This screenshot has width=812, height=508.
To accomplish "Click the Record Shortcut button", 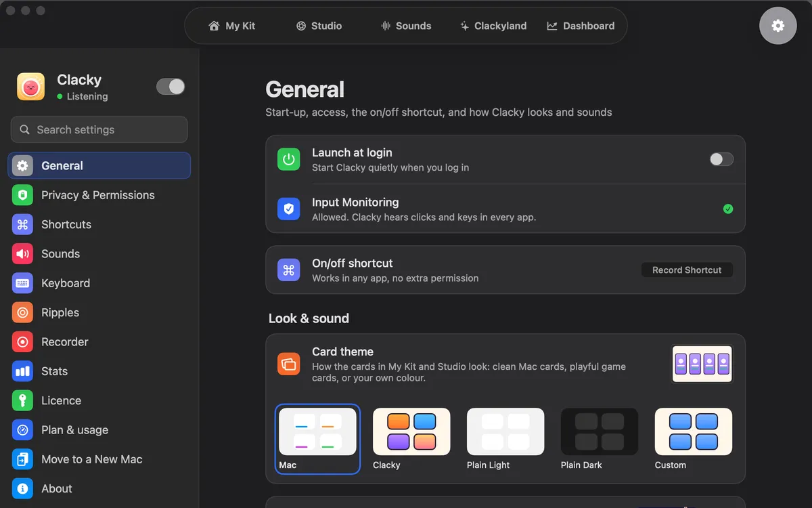I will [x=687, y=270].
